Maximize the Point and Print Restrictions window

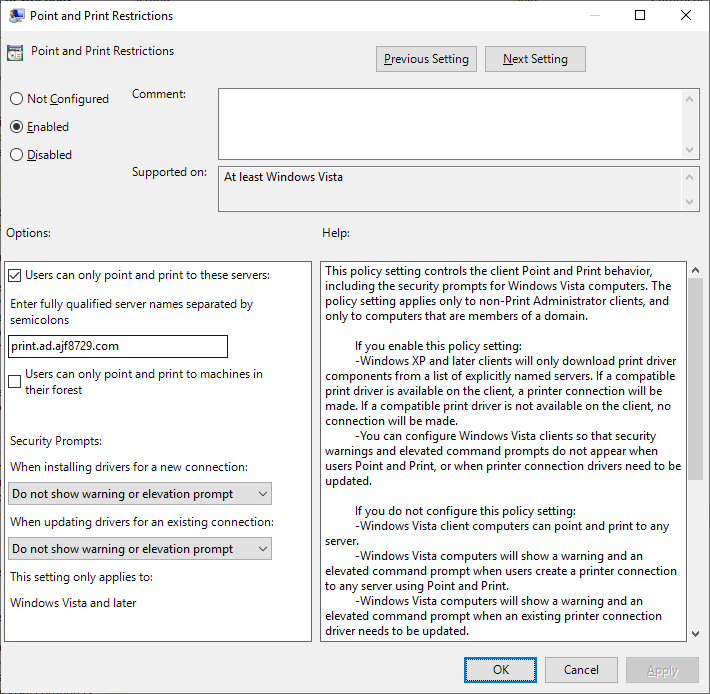pyautogui.click(x=640, y=15)
